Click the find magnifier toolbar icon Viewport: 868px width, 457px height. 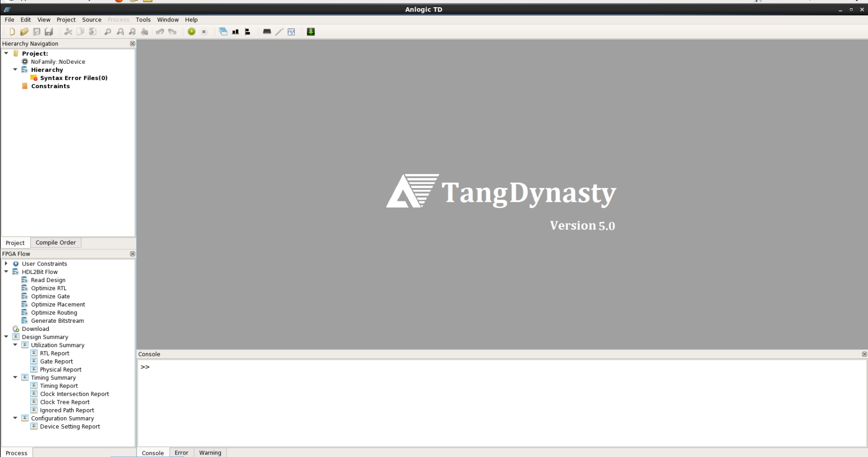pos(108,32)
